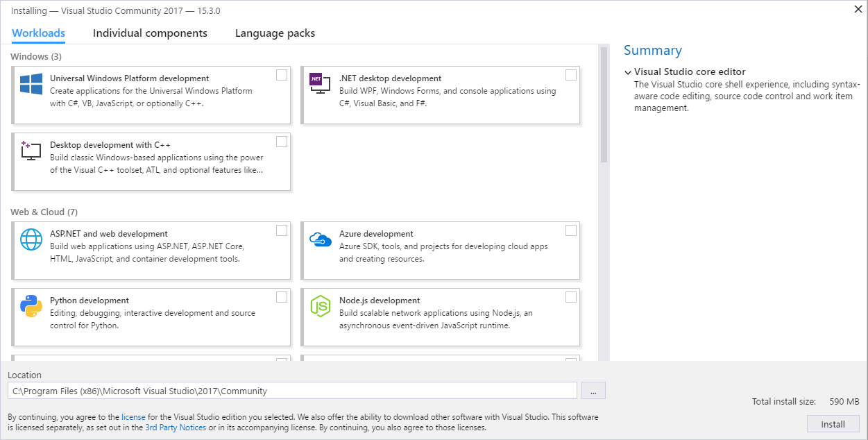Check the Universal Windows Platform development checkbox

click(x=282, y=75)
